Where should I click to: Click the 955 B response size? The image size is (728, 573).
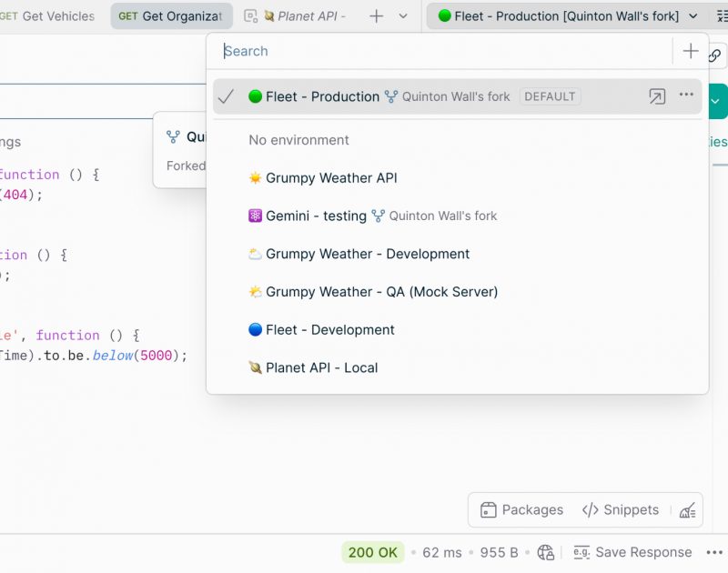tap(499, 553)
